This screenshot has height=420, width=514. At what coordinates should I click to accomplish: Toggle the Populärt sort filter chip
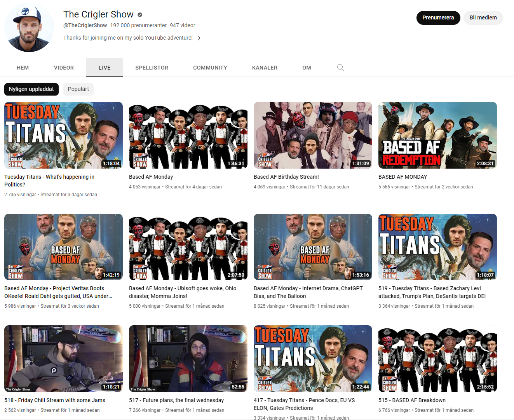[78, 89]
